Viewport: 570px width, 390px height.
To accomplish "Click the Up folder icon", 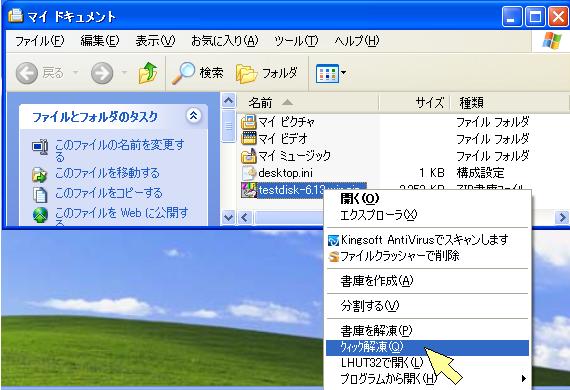I will coord(148,73).
